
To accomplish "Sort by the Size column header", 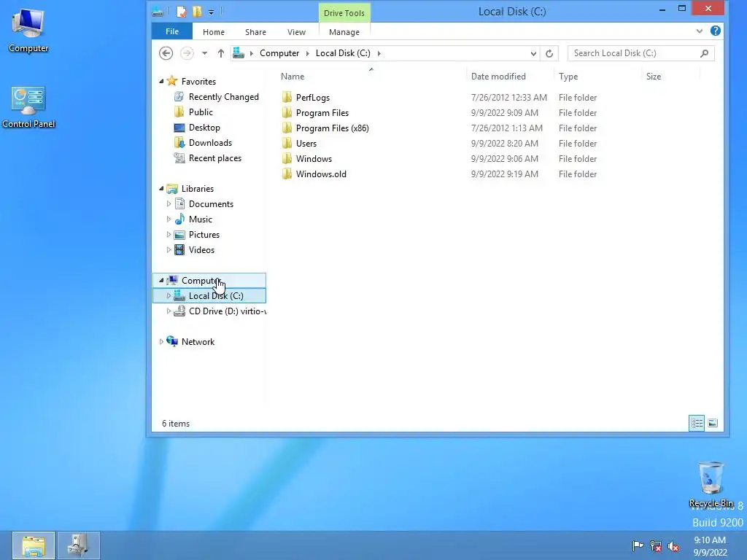I will coord(671,76).
